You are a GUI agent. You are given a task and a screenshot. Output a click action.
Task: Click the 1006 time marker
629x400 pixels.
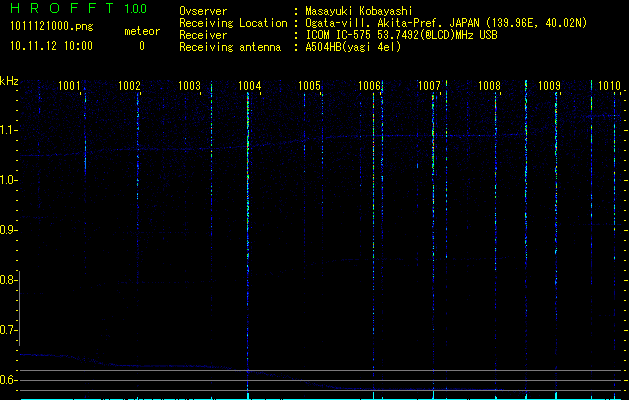(x=369, y=85)
